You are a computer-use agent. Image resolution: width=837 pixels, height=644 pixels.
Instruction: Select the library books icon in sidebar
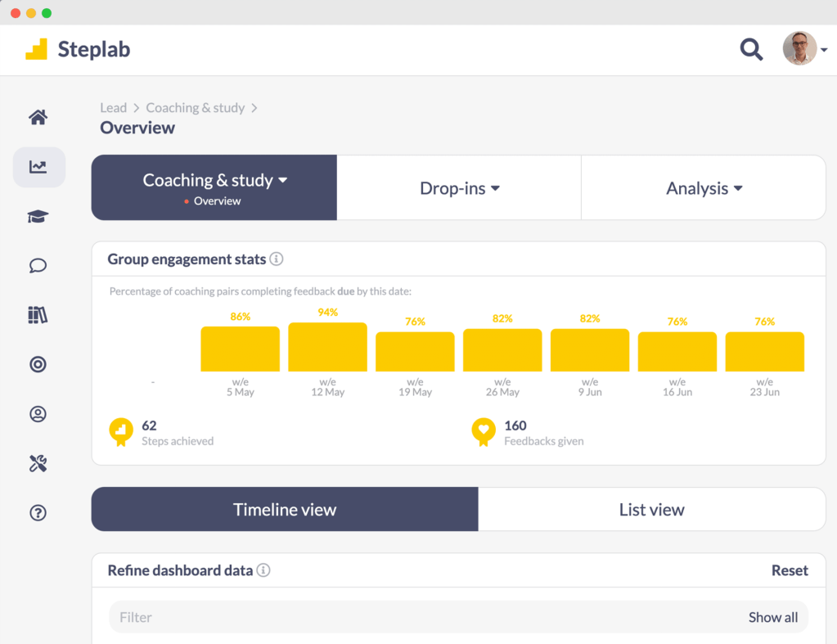(x=38, y=314)
